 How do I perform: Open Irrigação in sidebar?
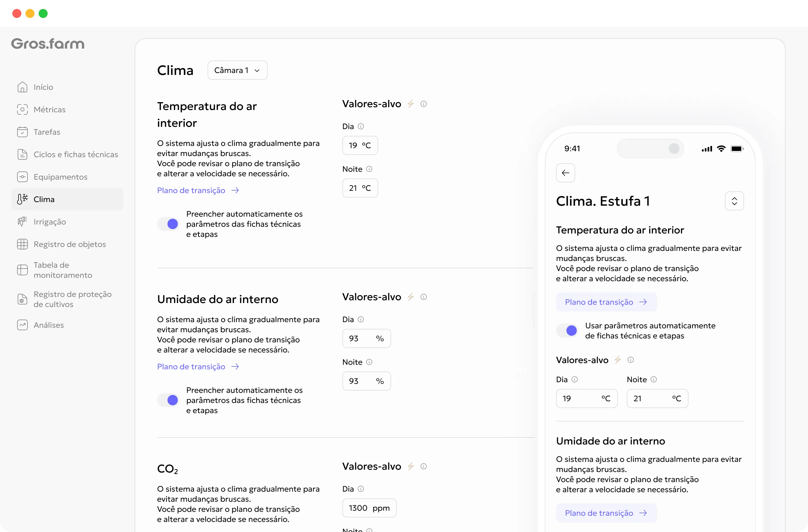pos(67,221)
